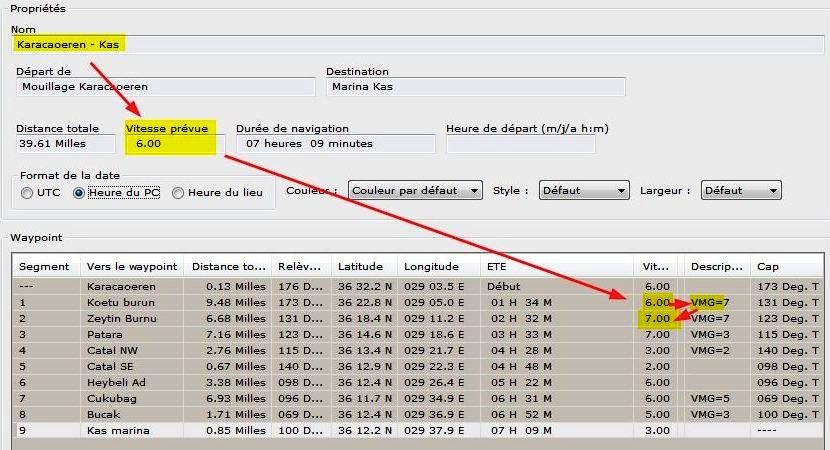The width and height of the screenshot is (830, 450).
Task: Select the Catal NW waypoint row
Action: tap(418, 350)
